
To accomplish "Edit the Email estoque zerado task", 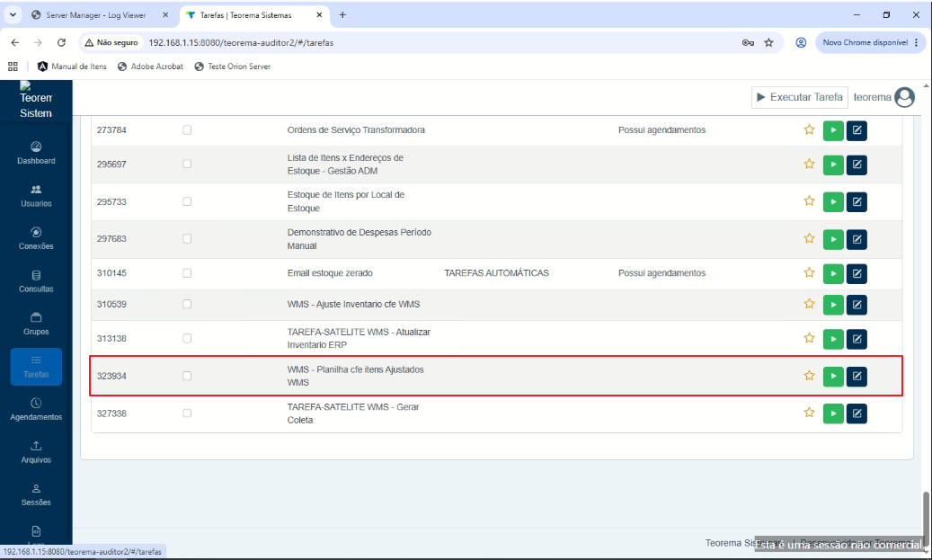I will point(857,273).
